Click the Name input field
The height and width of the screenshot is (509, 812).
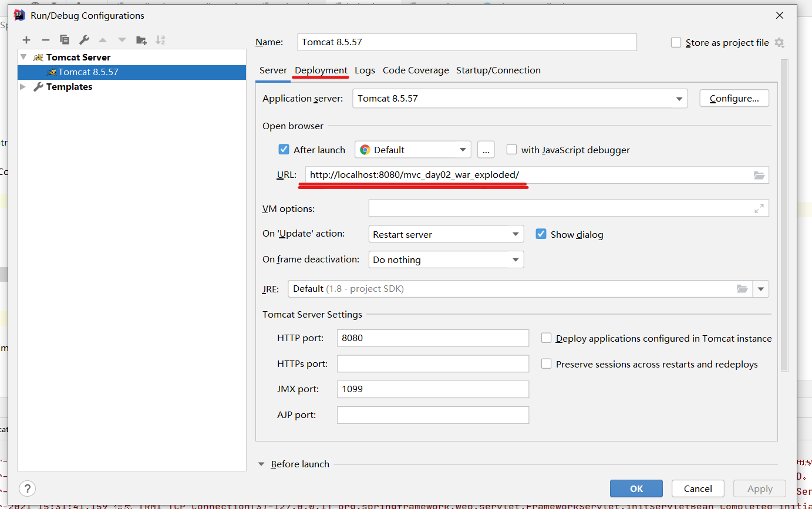click(x=467, y=42)
